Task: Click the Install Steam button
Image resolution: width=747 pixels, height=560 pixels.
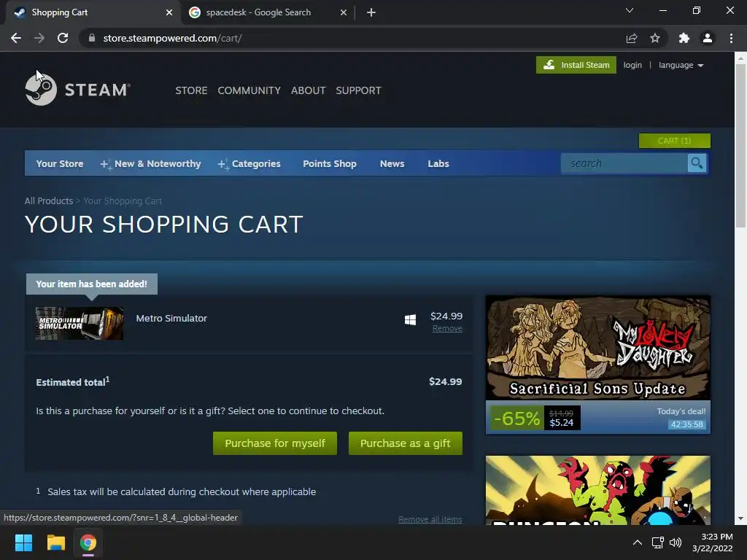Action: pos(576,65)
